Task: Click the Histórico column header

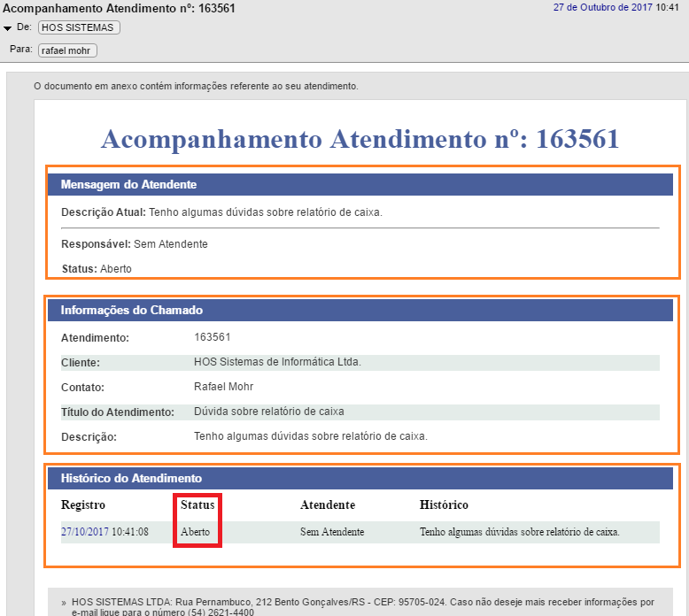Action: (x=444, y=504)
